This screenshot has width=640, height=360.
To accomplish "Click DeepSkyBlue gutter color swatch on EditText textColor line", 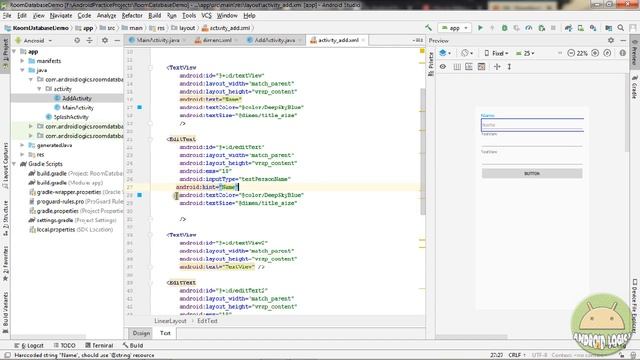I will pos(140,195).
